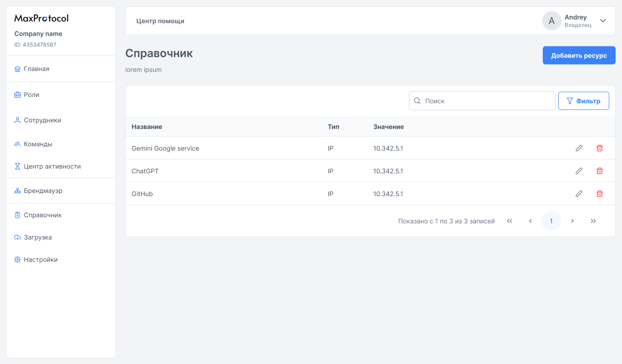
Task: Click the MaxProtocol logo
Action: tap(41, 18)
